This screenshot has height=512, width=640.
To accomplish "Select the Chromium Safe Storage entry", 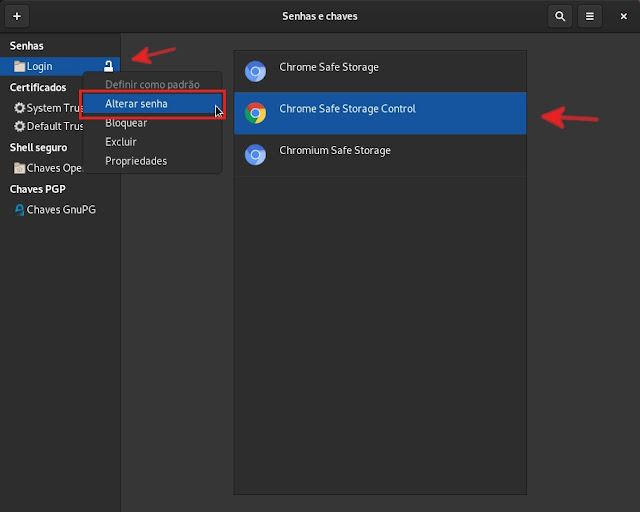I will pyautogui.click(x=380, y=155).
